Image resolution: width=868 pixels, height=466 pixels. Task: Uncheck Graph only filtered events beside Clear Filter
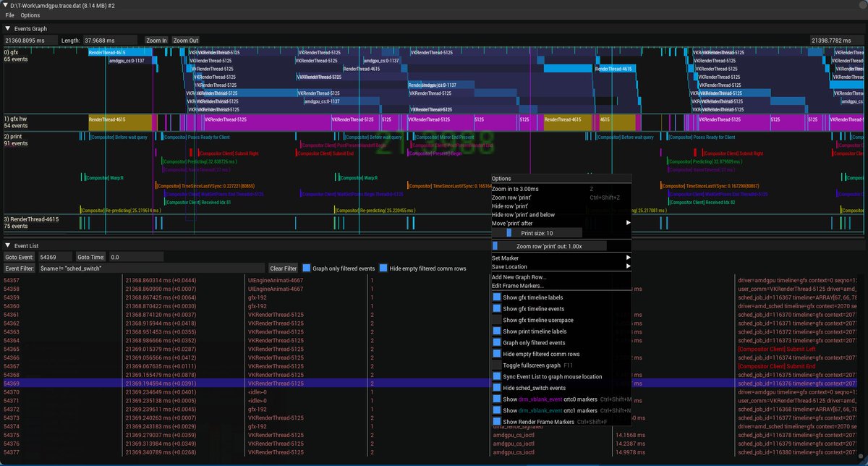306,268
